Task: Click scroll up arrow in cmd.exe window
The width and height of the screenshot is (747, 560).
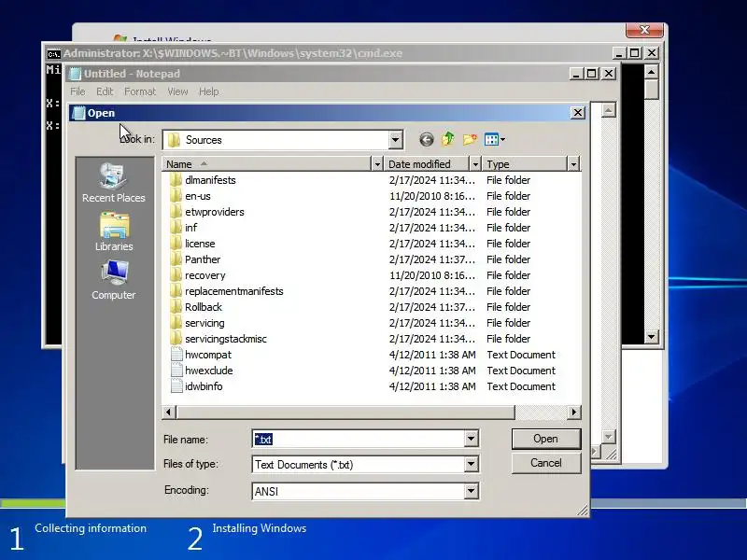Action: [x=651, y=72]
